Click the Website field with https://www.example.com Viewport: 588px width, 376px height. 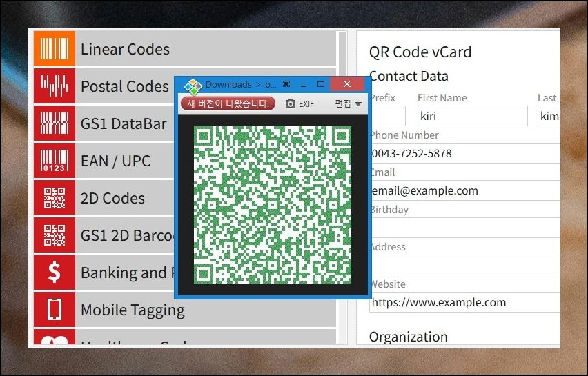click(465, 302)
